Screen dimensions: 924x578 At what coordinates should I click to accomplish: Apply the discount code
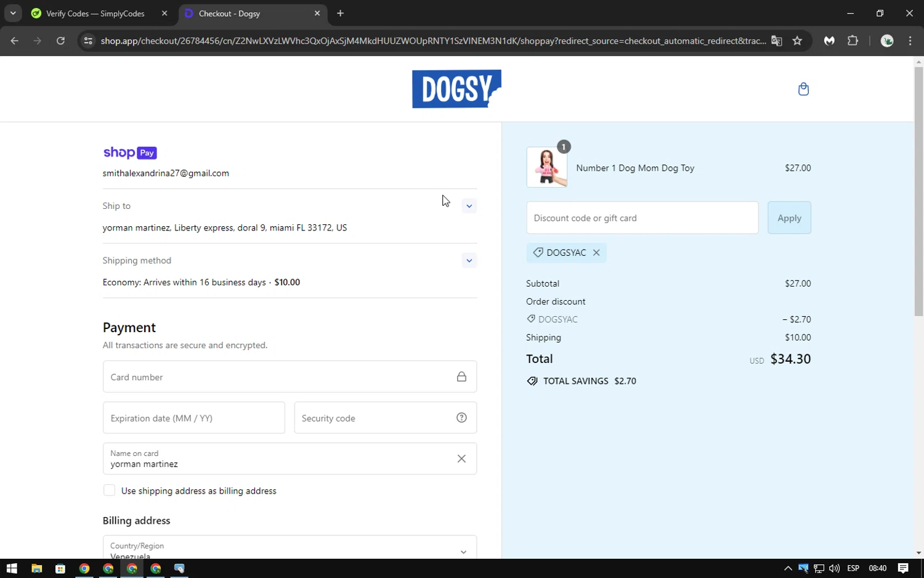pyautogui.click(x=789, y=218)
